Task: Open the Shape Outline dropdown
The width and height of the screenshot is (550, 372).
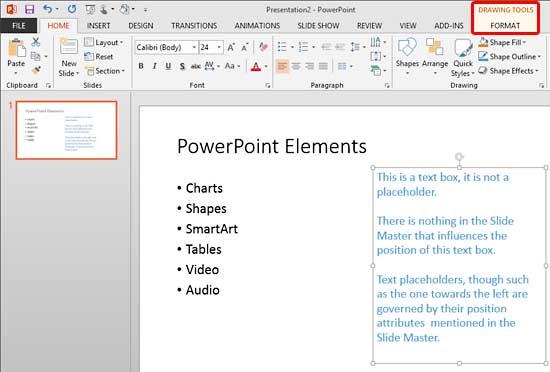Action: tap(510, 56)
